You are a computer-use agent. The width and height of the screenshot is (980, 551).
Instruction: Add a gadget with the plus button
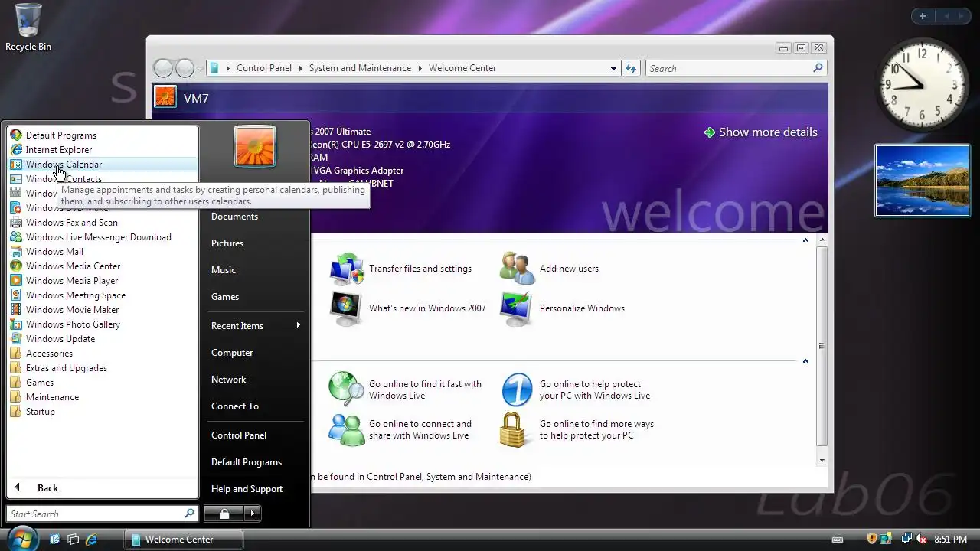coord(923,16)
